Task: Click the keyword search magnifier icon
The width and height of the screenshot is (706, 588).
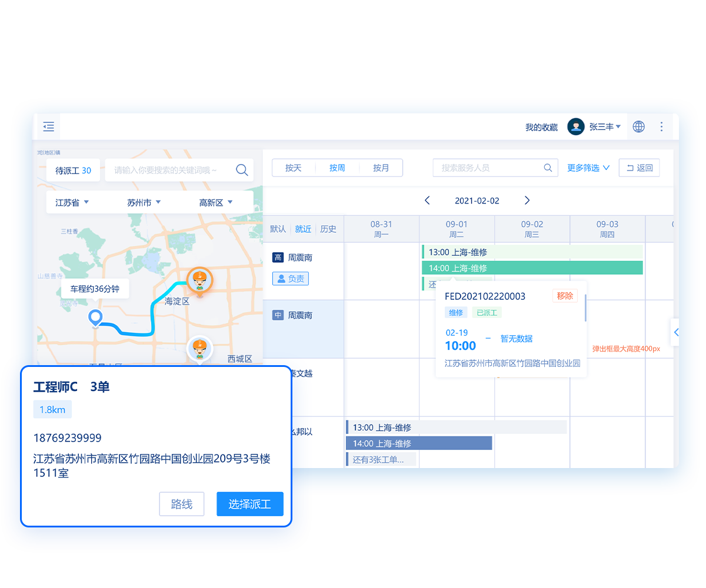Action: 241,170
